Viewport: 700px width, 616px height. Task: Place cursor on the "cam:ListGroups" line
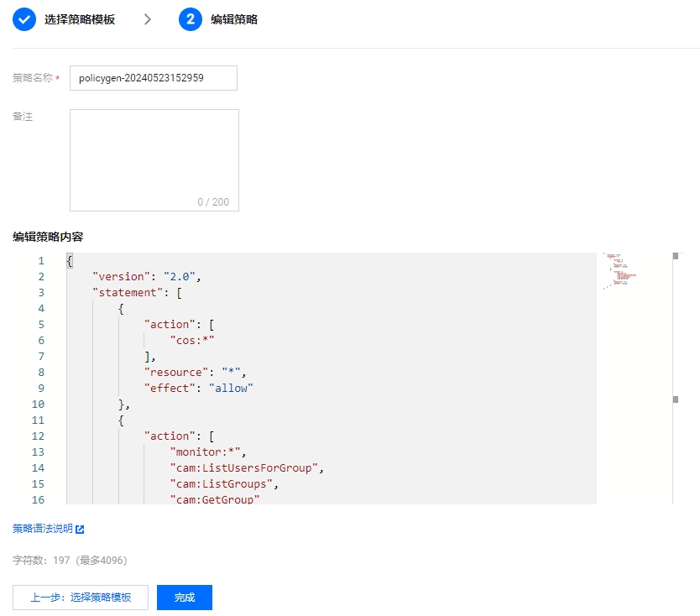click(x=223, y=484)
